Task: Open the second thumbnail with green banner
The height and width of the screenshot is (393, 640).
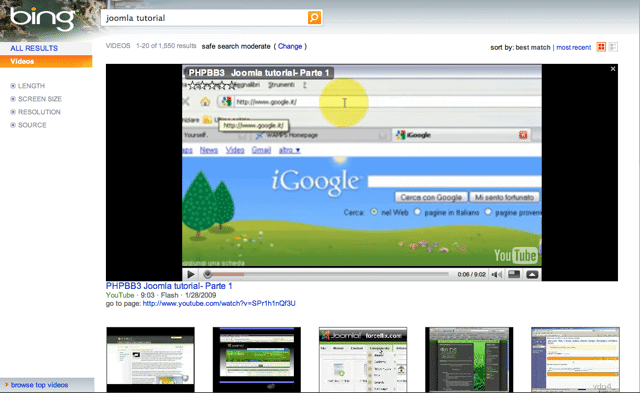Action: tap(257, 359)
